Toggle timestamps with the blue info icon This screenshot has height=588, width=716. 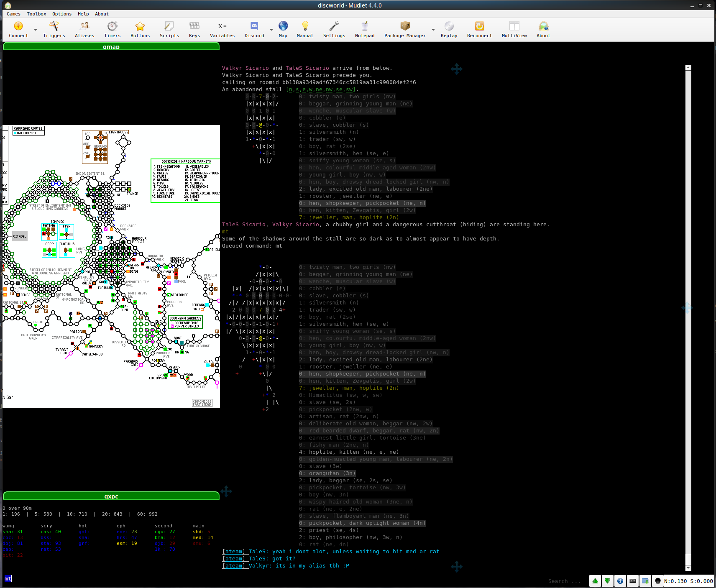point(620,581)
